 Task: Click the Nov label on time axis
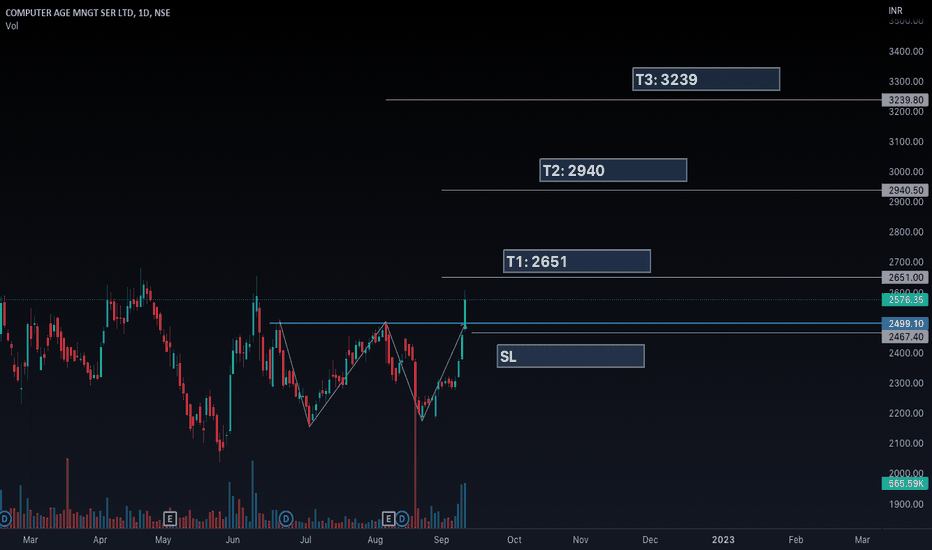pyautogui.click(x=581, y=540)
